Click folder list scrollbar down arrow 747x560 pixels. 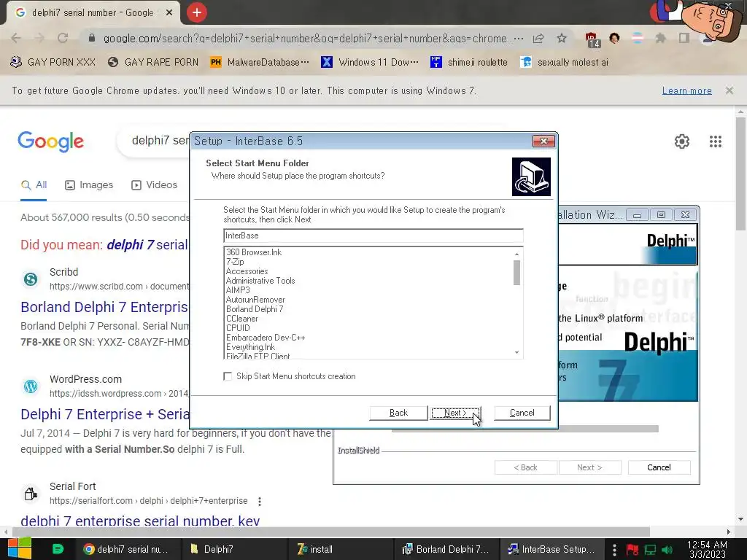[517, 353]
